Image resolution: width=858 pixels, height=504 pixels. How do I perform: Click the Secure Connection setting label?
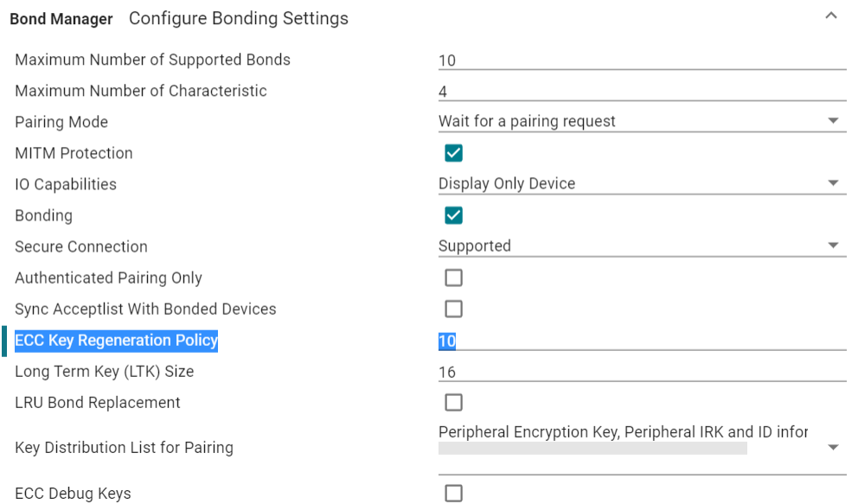click(81, 247)
